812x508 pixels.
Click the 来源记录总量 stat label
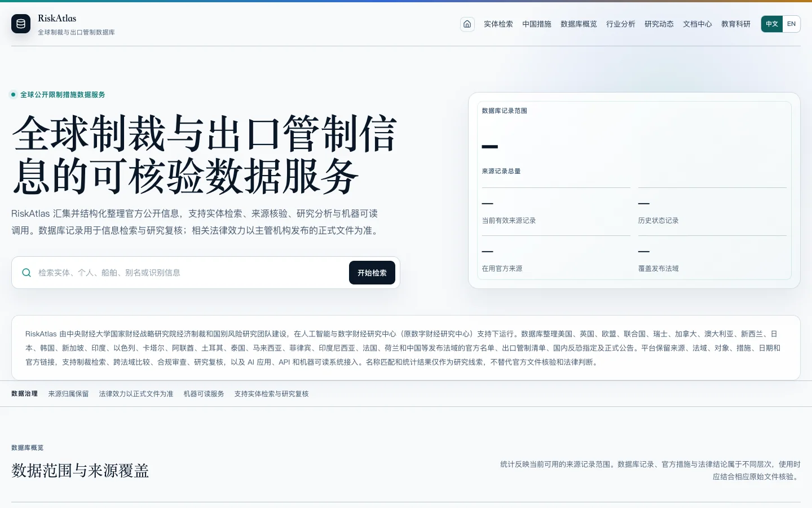point(501,171)
